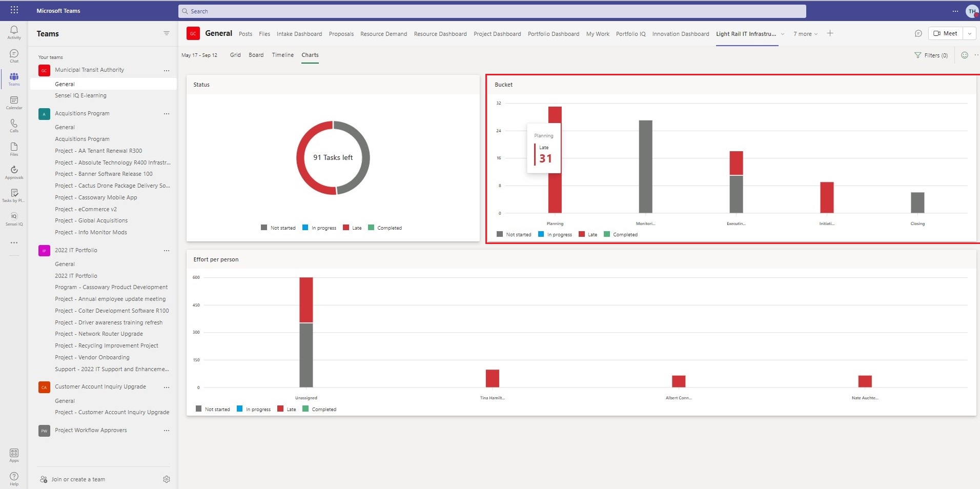Open Project - Network Router Upgrade channel

click(x=99, y=334)
